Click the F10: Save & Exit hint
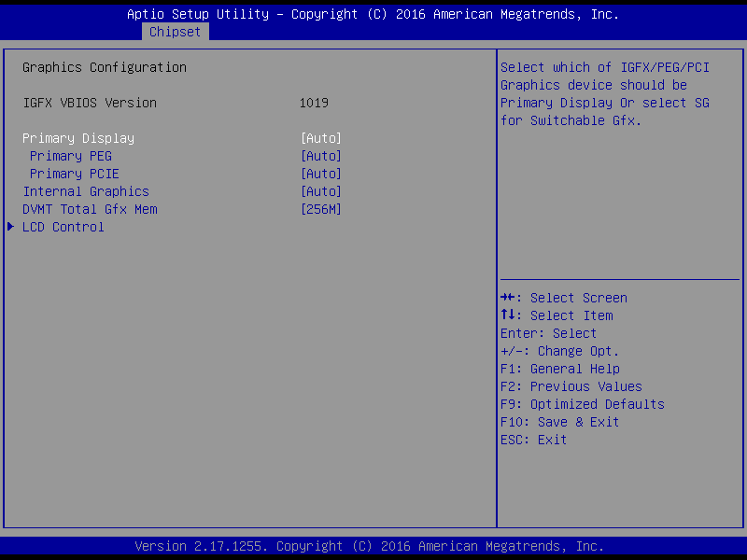The height and width of the screenshot is (560, 747). [x=560, y=422]
